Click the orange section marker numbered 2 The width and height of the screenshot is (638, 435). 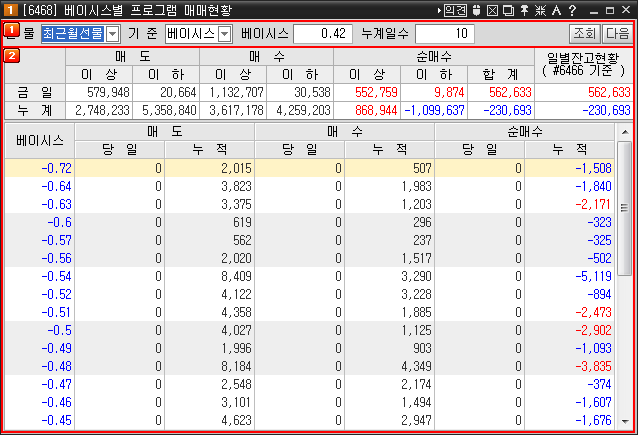point(11,54)
